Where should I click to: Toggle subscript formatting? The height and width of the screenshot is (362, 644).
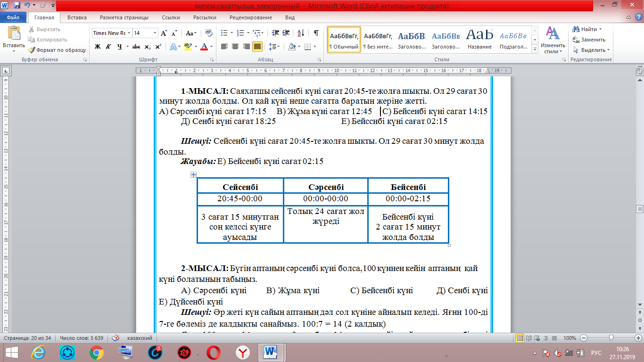coord(147,47)
